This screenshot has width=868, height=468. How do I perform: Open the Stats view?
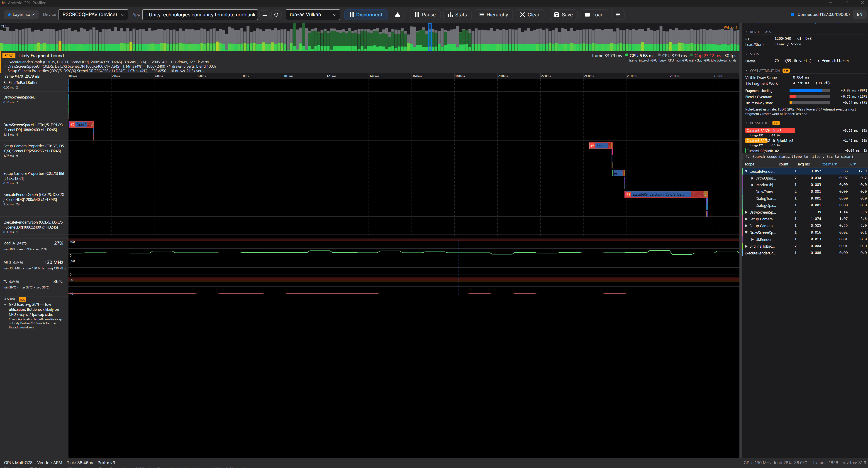coord(457,15)
